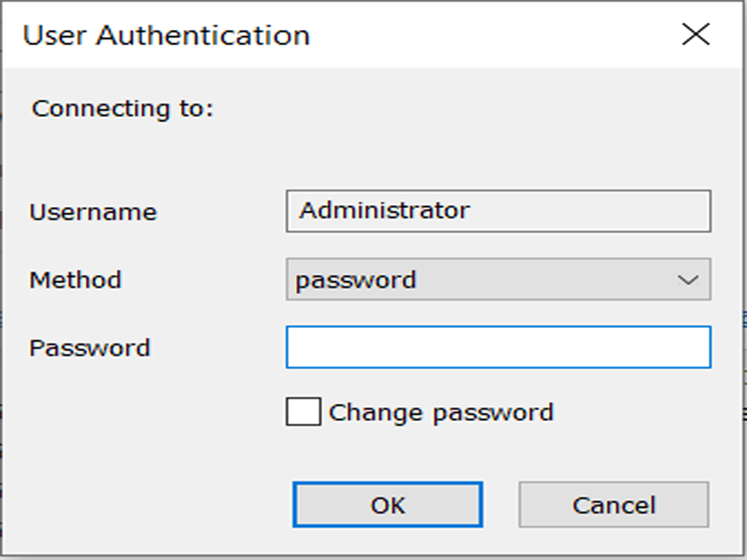Select the Method label text
The height and width of the screenshot is (560, 747).
click(76, 279)
